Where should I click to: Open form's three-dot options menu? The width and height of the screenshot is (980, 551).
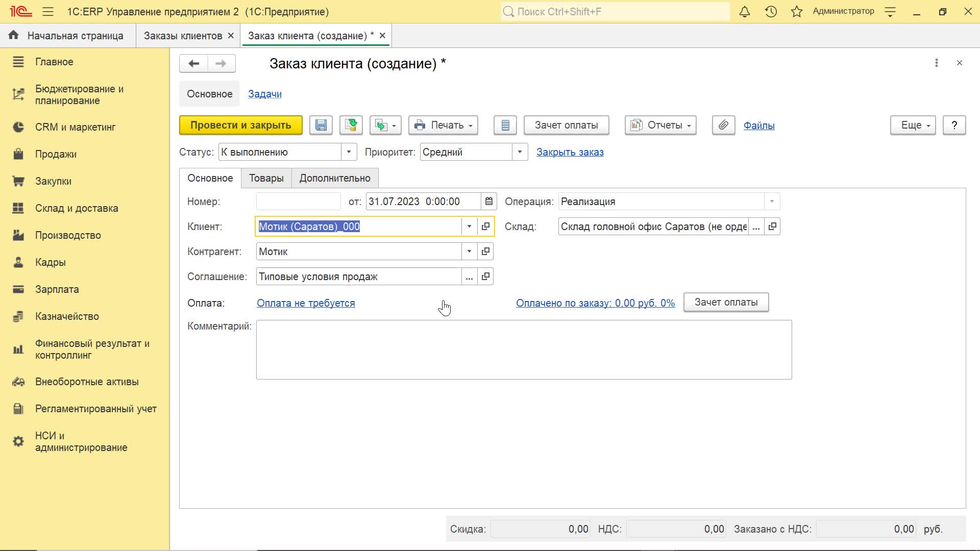click(936, 63)
